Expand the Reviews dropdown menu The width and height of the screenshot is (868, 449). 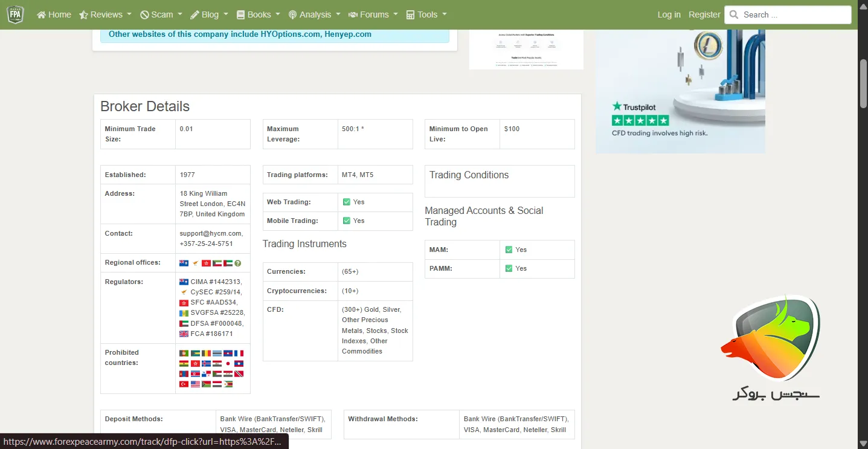tap(106, 15)
